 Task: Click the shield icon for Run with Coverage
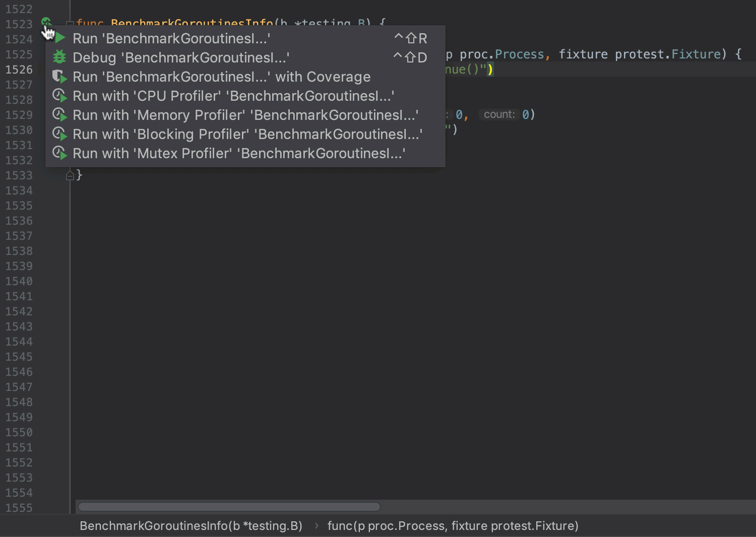pos(59,77)
